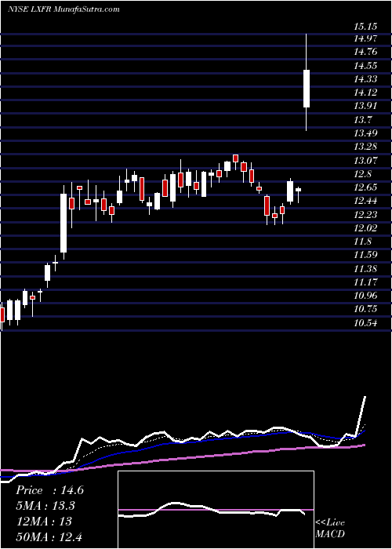The image size is (392, 549).
Task: Click the 12.23 price axis label
Action: pos(365,215)
